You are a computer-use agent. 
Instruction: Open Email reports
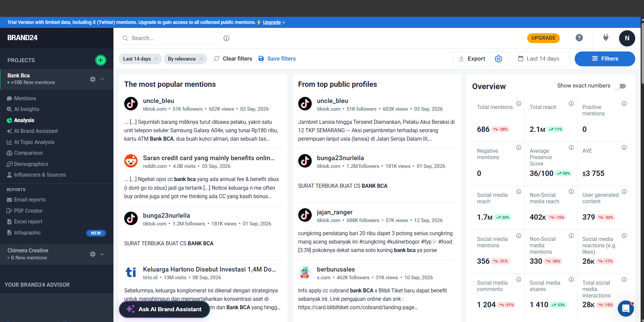[x=30, y=200]
